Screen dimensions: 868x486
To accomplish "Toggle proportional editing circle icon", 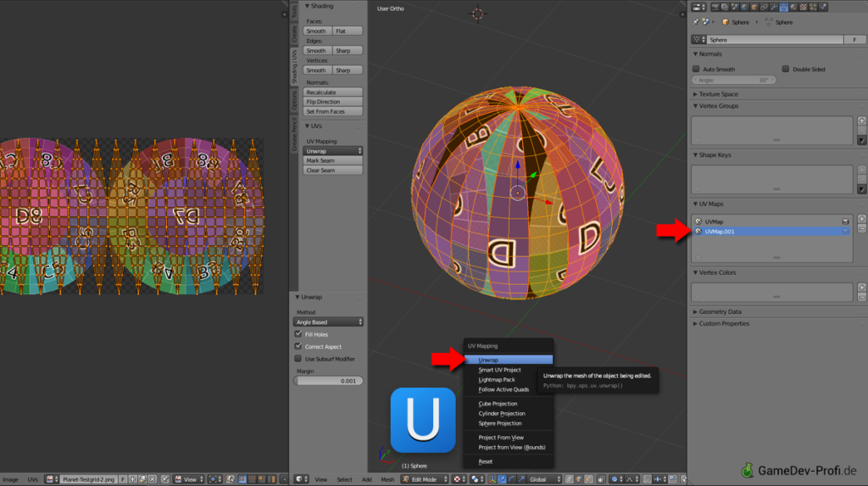I will click(615, 479).
